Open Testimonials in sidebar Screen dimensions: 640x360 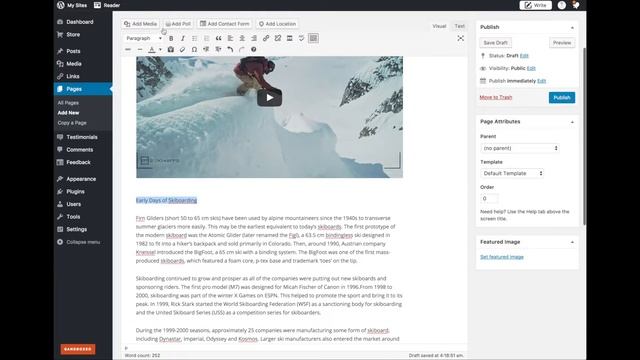click(82, 138)
